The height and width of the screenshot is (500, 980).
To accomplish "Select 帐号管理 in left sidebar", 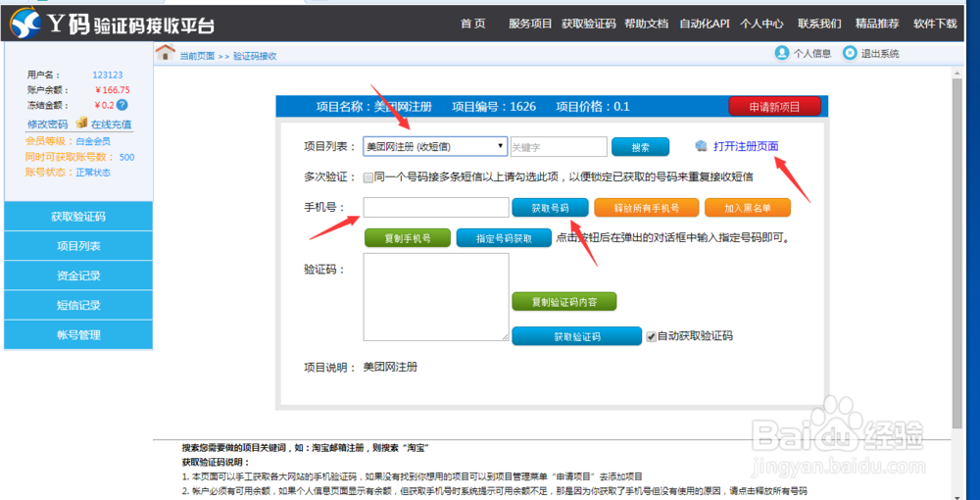I will coord(78,335).
